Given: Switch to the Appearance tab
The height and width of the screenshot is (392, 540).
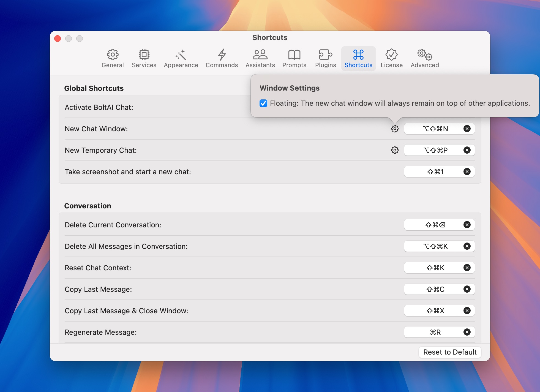Looking at the screenshot, I should 181,58.
